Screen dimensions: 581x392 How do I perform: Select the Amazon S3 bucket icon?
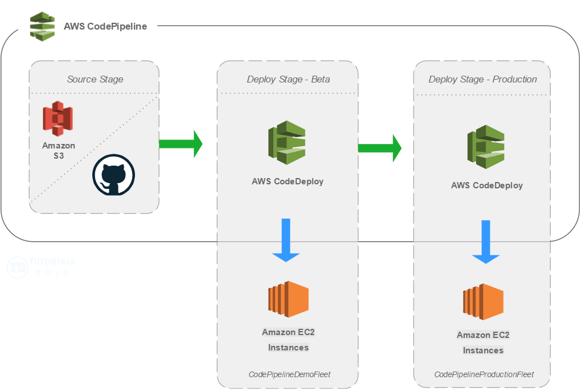click(58, 118)
